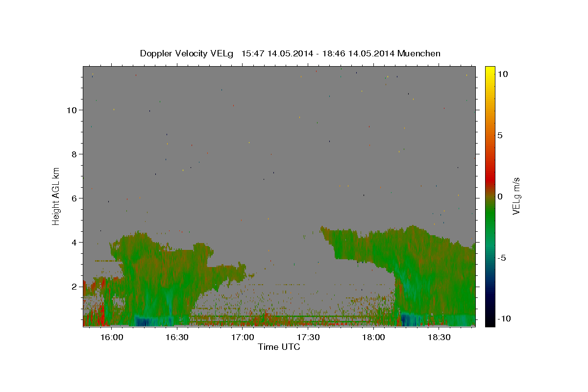Click the height axis label '4'

pos(73,242)
